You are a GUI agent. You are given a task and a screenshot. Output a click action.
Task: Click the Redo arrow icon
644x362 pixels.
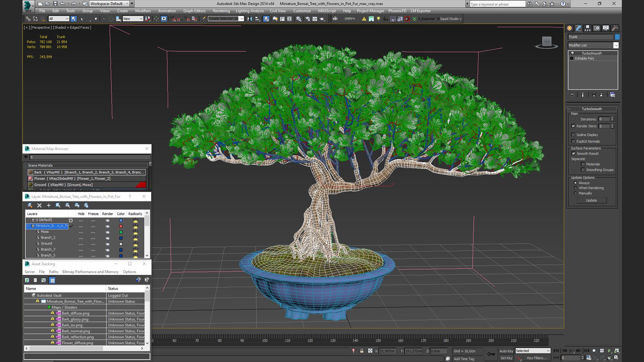[73, 4]
